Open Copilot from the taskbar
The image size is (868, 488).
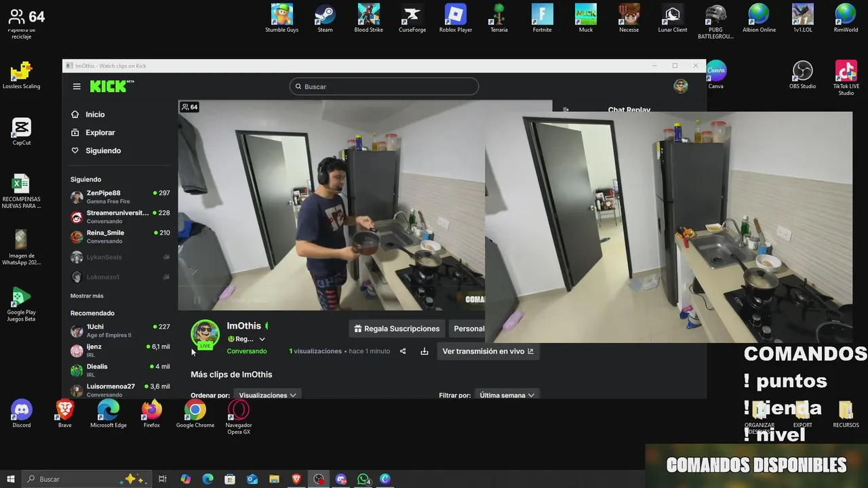(185, 479)
